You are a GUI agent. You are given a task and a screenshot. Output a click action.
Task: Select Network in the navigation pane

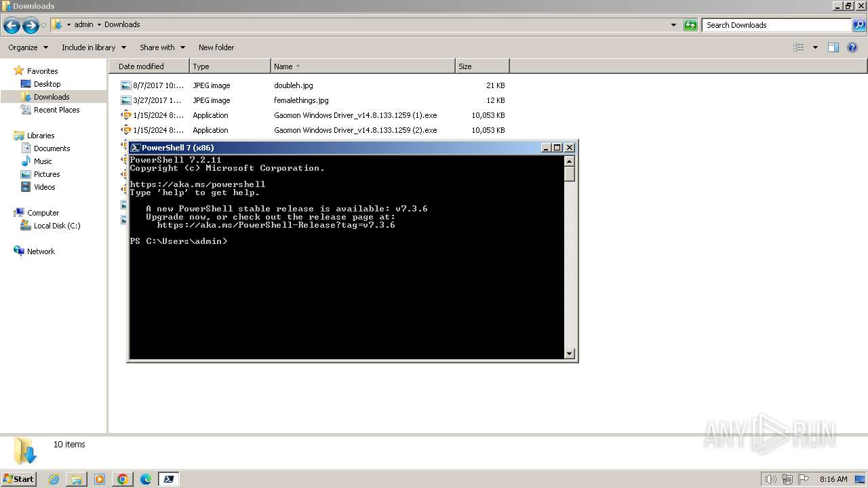pyautogui.click(x=41, y=251)
